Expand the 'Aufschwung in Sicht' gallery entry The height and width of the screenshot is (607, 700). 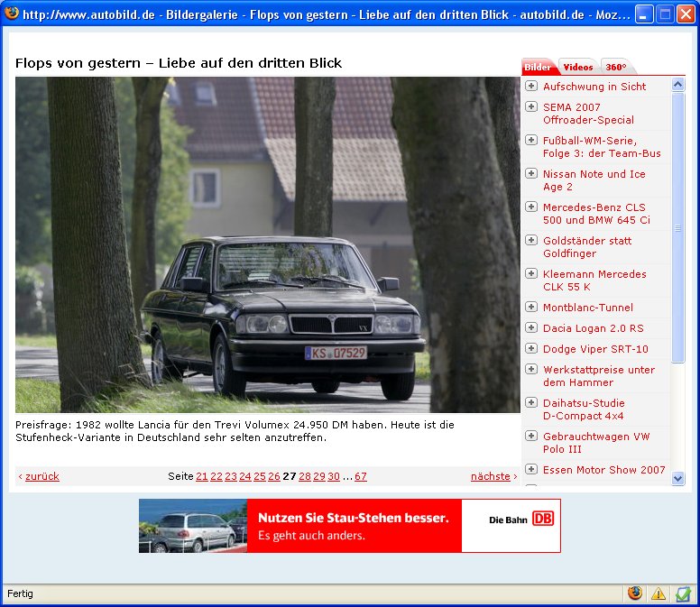coord(530,86)
